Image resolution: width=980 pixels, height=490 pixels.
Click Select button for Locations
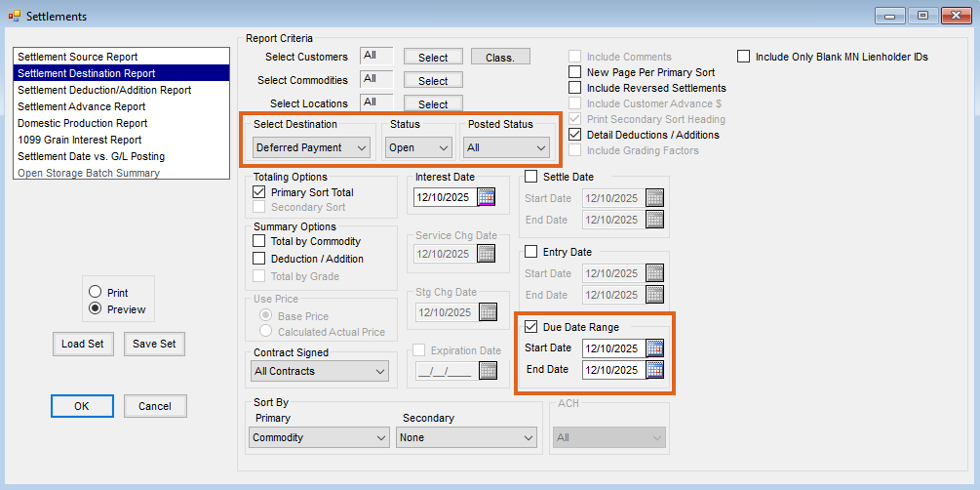coord(433,103)
